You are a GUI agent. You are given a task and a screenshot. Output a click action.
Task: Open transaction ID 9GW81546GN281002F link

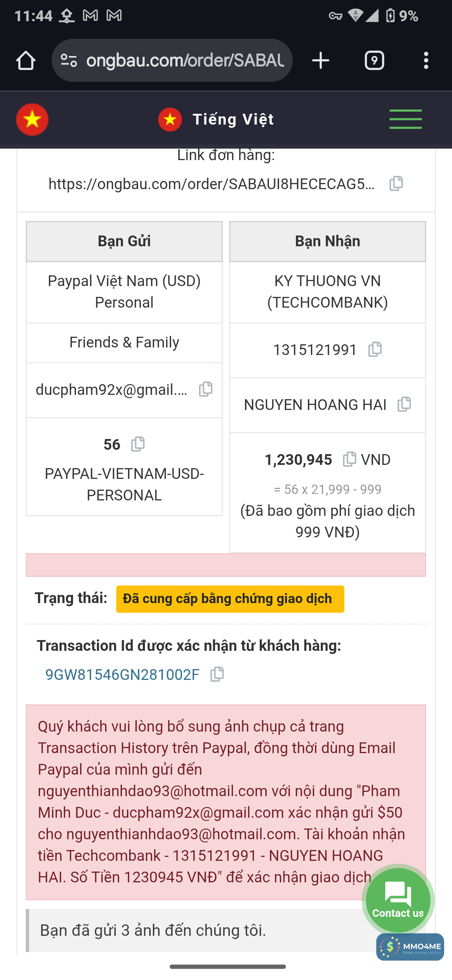[x=122, y=675]
